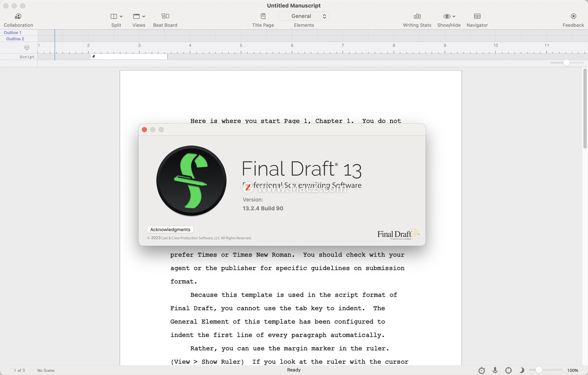Image resolution: width=588 pixels, height=375 pixels.
Task: Click the Final Draft app logo
Action: [x=191, y=180]
